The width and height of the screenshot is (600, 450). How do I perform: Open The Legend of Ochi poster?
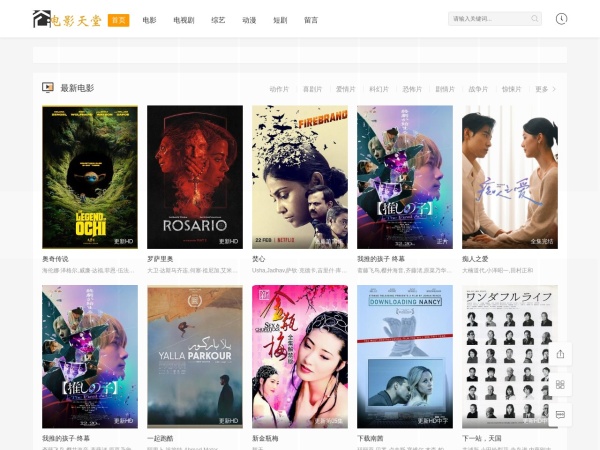(90, 177)
